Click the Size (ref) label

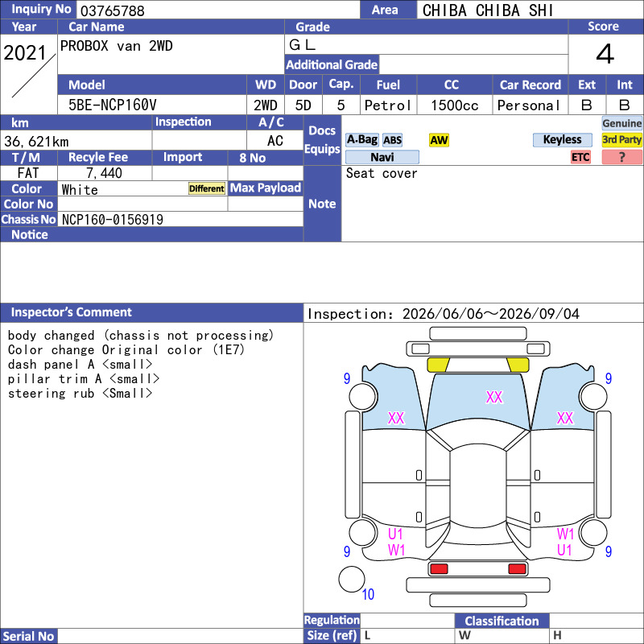332,635
